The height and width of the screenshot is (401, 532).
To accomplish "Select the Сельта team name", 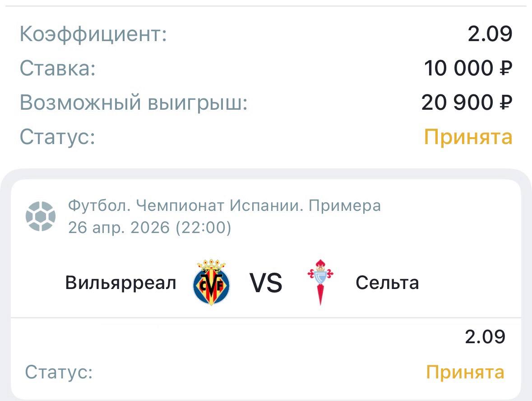I will [387, 283].
